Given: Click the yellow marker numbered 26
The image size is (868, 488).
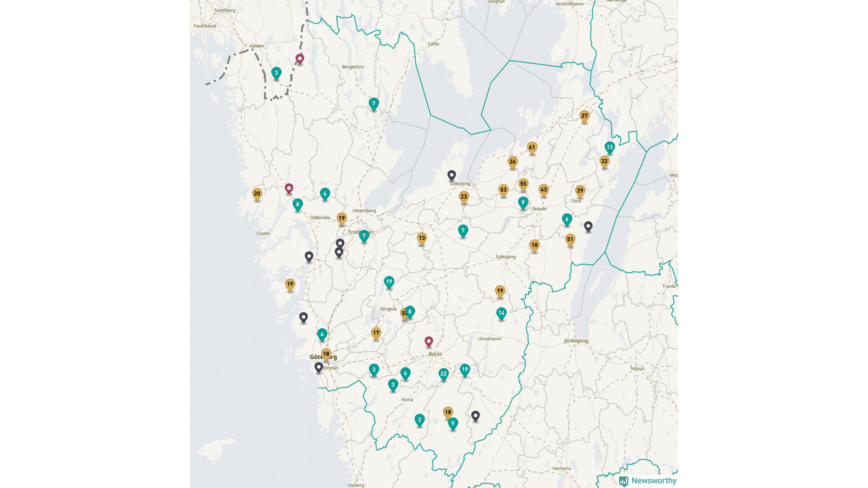Looking at the screenshot, I should point(513,161).
